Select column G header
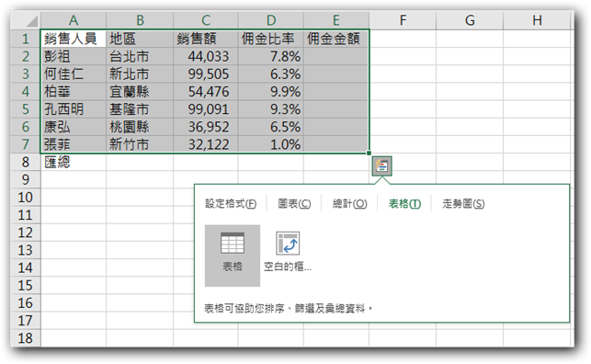 (470, 20)
